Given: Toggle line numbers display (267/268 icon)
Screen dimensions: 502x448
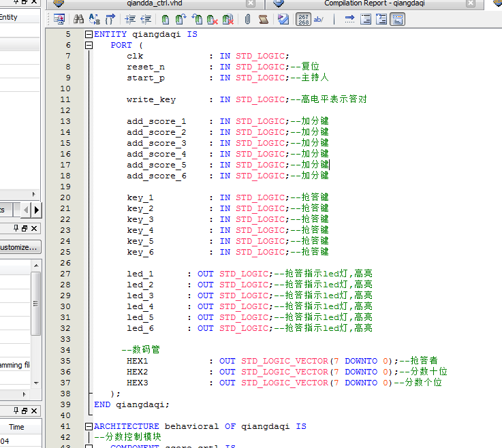Looking at the screenshot, I should [304, 20].
